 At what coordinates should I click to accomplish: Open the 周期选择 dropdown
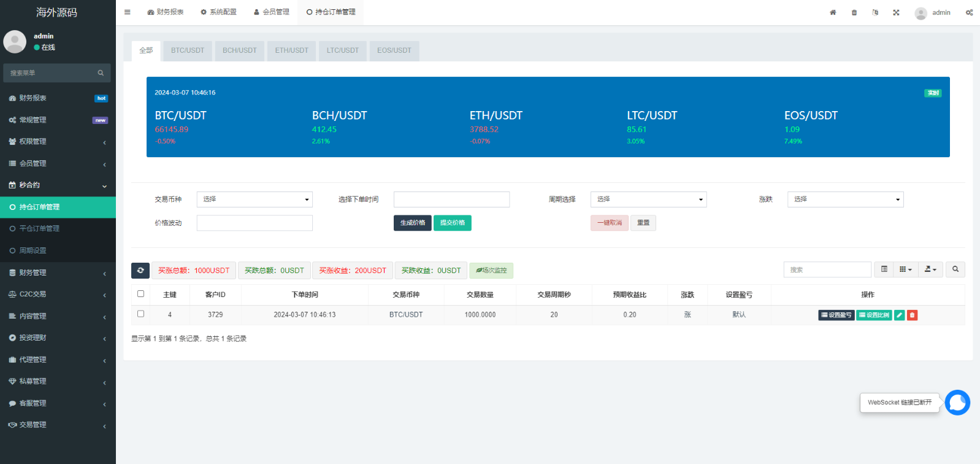tap(648, 199)
